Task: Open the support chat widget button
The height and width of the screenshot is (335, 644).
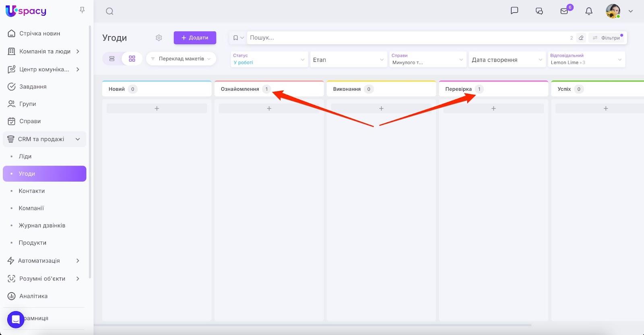Action: [x=16, y=320]
